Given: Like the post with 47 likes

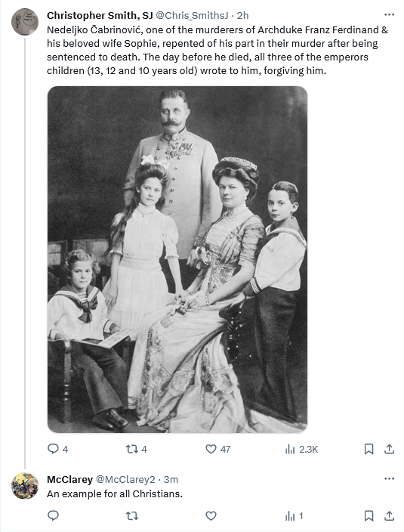Looking at the screenshot, I should (218, 449).
